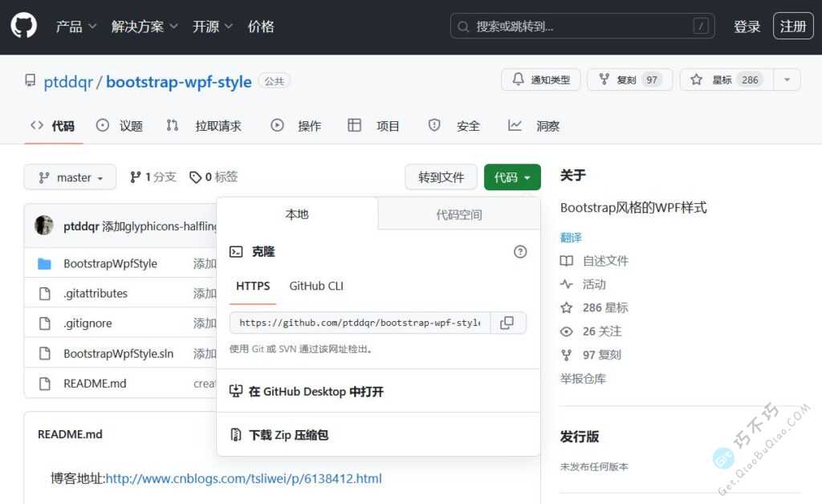Click the file icon beside .gitignore

45,323
